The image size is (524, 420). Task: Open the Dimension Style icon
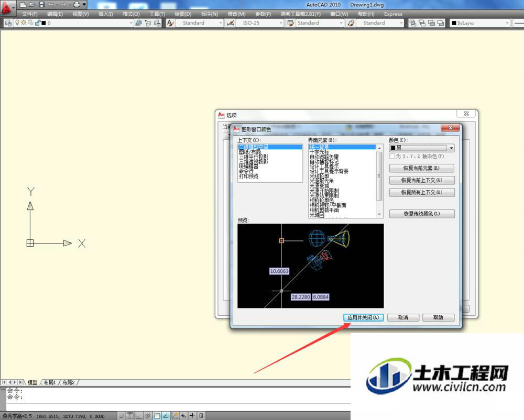pos(230,23)
